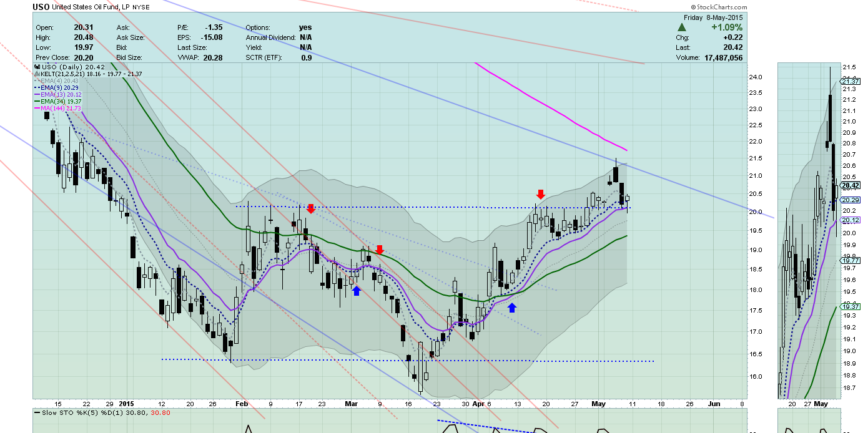
Task: Click the 20.12 price tag on right axis
Action: 851,220
